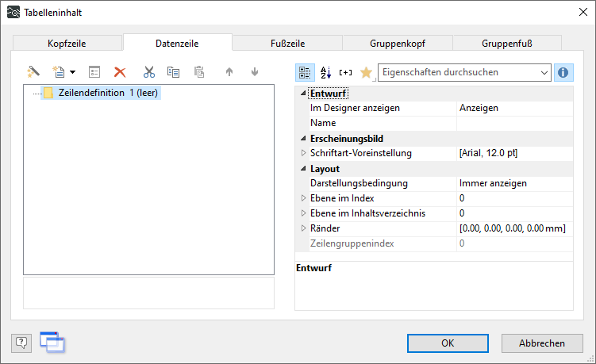The width and height of the screenshot is (596, 364).
Task: Switch to the Gruppenkopf tab
Action: (398, 44)
